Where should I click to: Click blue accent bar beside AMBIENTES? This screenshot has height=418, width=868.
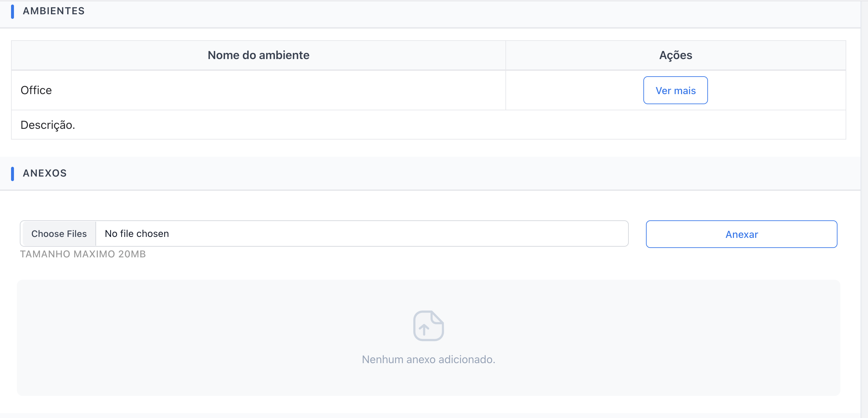pyautogui.click(x=12, y=11)
